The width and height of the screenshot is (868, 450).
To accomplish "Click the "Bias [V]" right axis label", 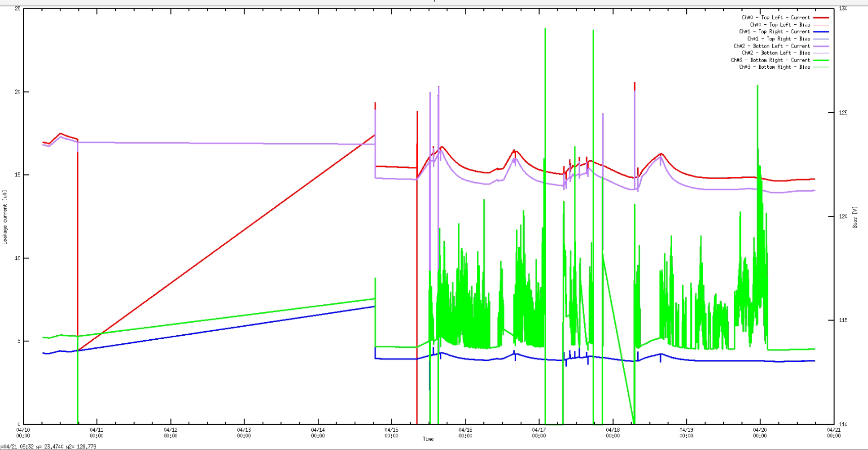I will [855, 217].
